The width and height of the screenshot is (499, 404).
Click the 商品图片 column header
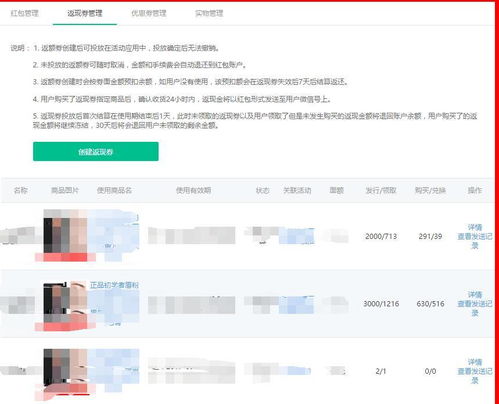click(x=65, y=190)
